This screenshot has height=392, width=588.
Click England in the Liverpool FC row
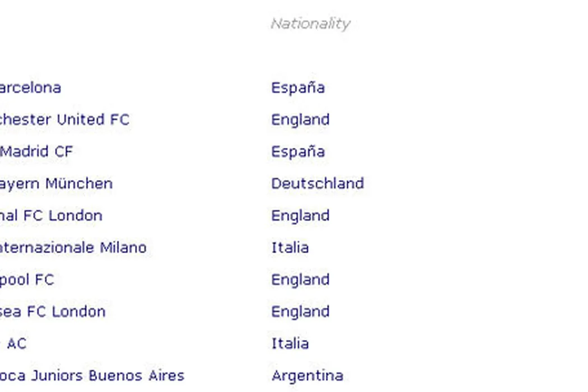click(300, 279)
